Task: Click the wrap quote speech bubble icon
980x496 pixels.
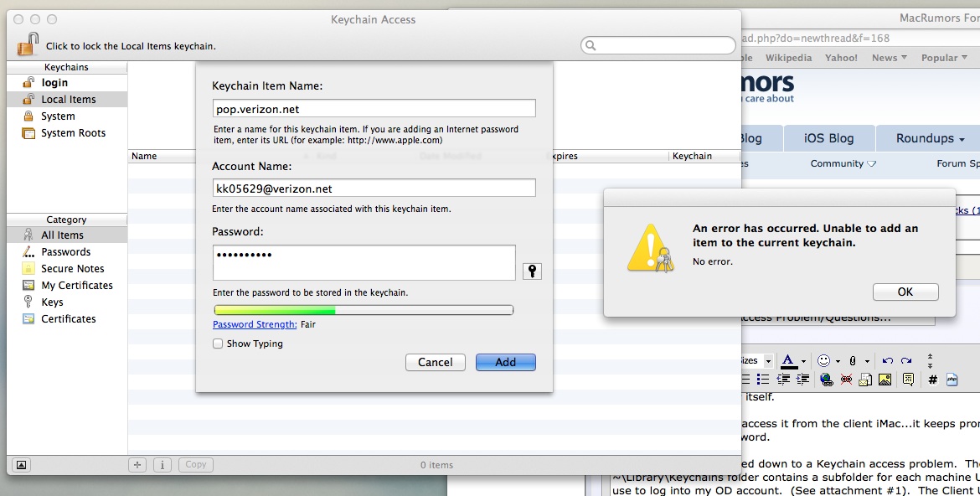Action: 908,379
